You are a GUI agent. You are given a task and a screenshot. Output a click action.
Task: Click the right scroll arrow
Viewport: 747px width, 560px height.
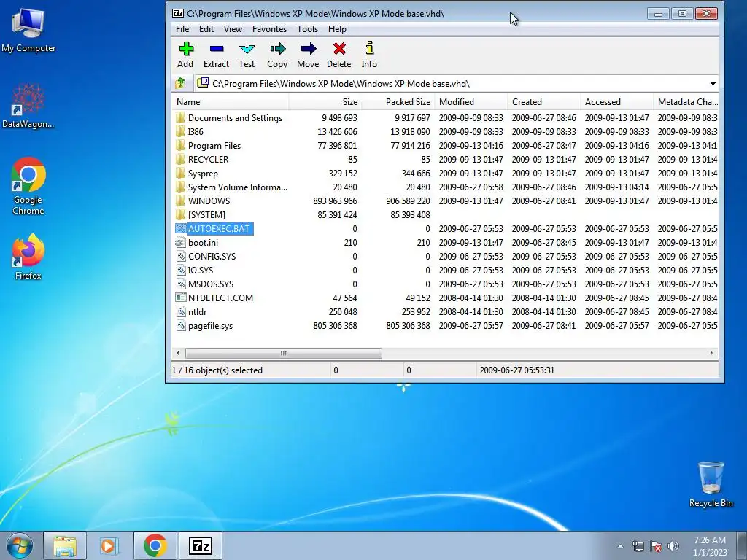[x=711, y=354]
